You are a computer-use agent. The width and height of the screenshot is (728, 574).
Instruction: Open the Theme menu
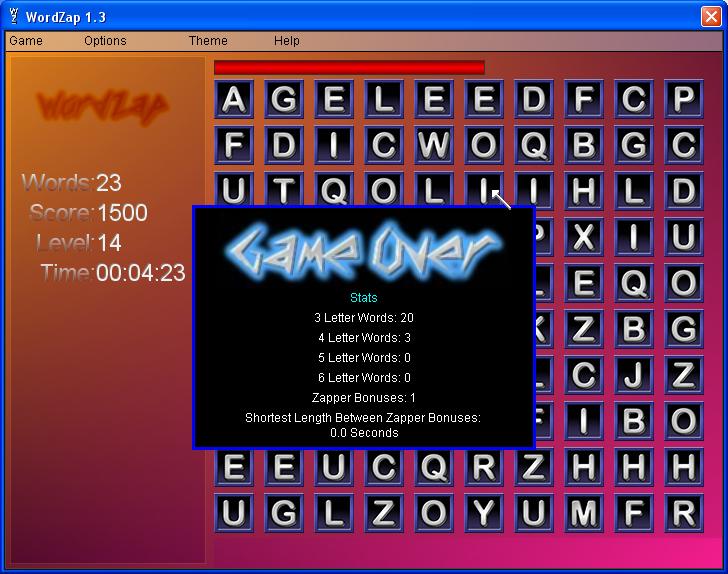(x=208, y=41)
